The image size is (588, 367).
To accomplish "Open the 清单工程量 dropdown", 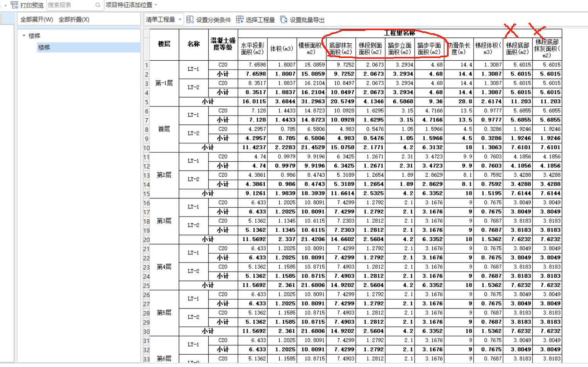I will point(164,19).
